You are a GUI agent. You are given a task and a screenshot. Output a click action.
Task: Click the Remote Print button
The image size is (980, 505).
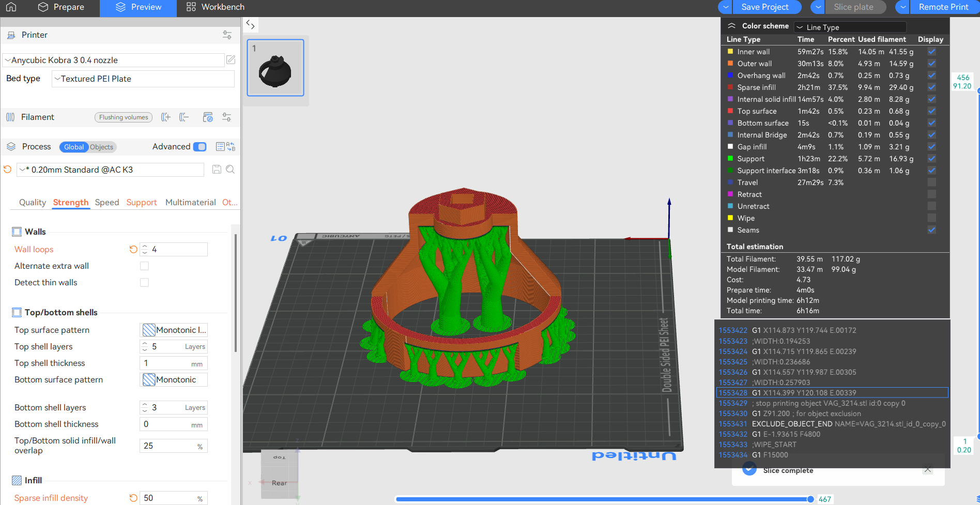(943, 7)
